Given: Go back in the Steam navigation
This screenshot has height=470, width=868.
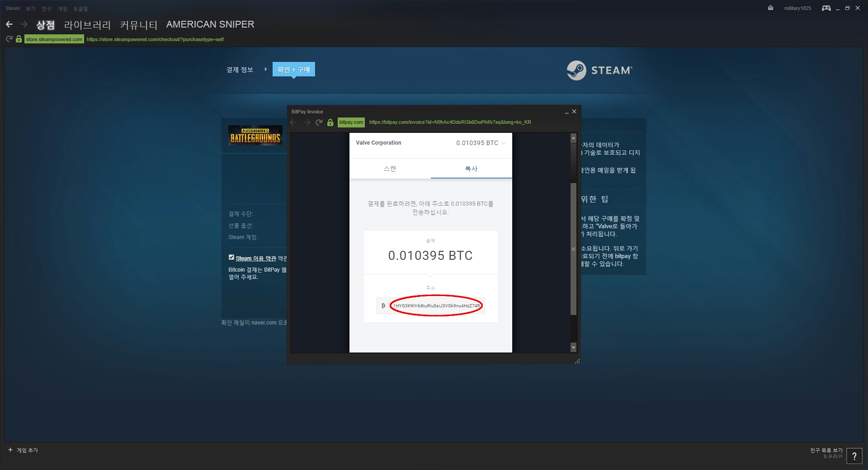Looking at the screenshot, I should (x=9, y=24).
